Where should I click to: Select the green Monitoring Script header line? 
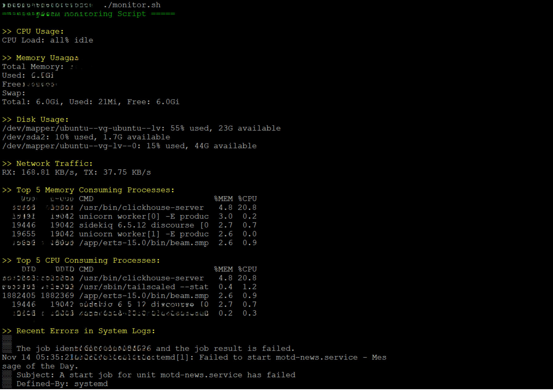89,14
